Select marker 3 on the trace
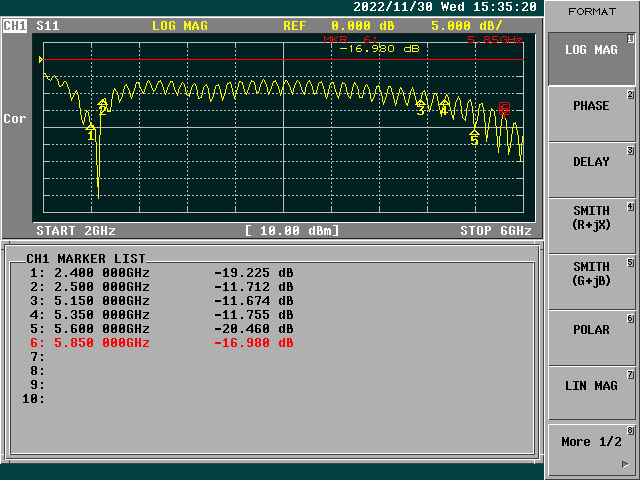Viewport: 640px width, 480px height. tap(421, 107)
